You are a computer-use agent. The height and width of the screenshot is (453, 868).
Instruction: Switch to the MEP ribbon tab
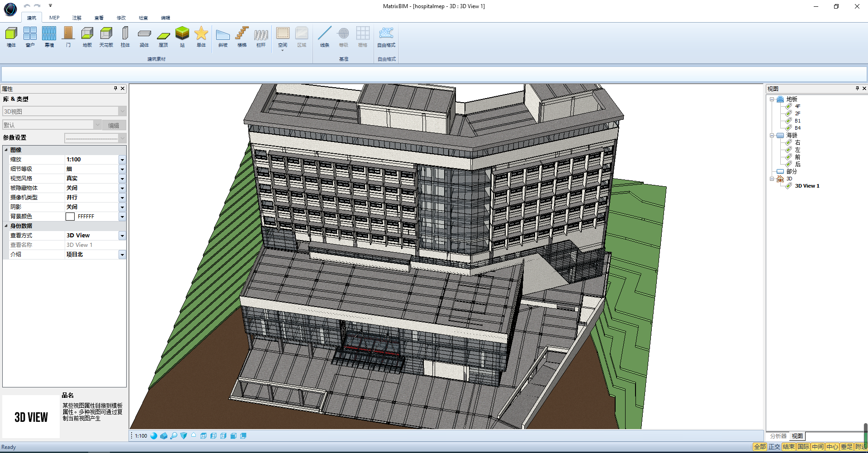pos(54,18)
